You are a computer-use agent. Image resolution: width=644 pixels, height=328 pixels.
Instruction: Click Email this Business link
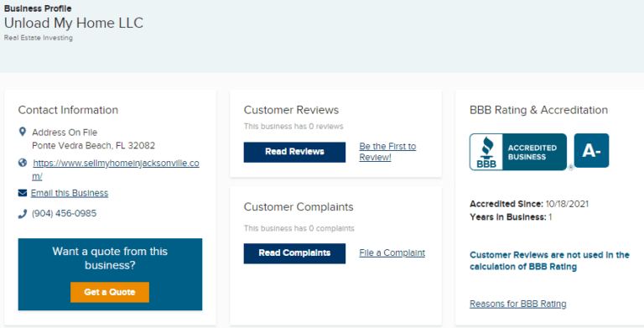(70, 193)
